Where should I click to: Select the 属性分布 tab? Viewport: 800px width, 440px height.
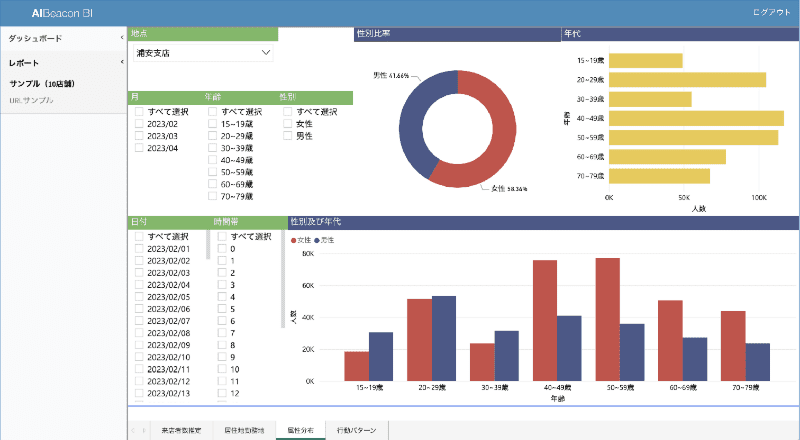click(x=300, y=430)
